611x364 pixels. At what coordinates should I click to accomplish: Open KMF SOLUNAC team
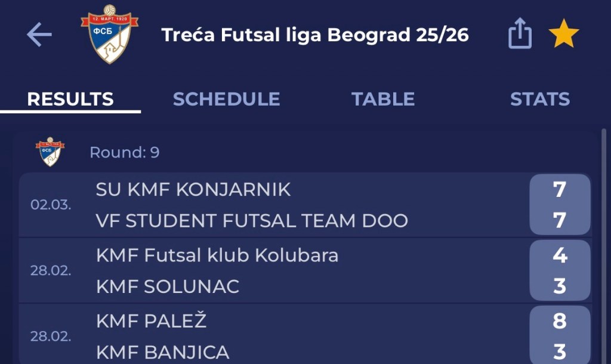pyautogui.click(x=168, y=286)
